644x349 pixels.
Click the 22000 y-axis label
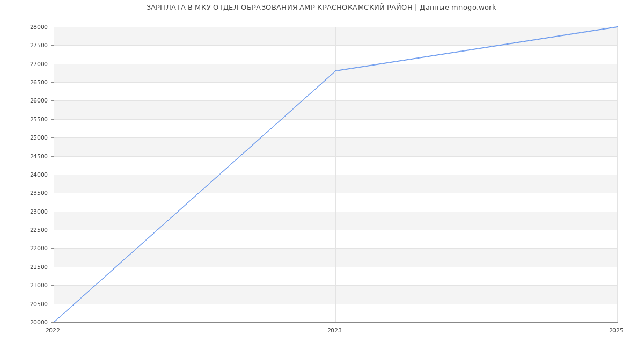point(39,249)
